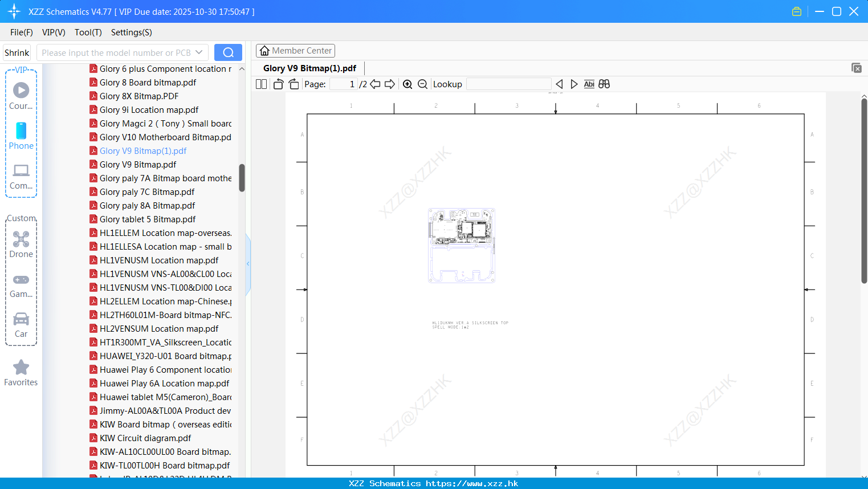Find the next Lookup match
868x489 pixels.
click(574, 84)
